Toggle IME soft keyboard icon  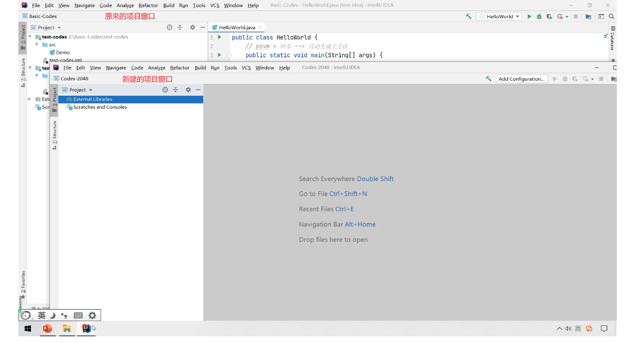coord(78,315)
